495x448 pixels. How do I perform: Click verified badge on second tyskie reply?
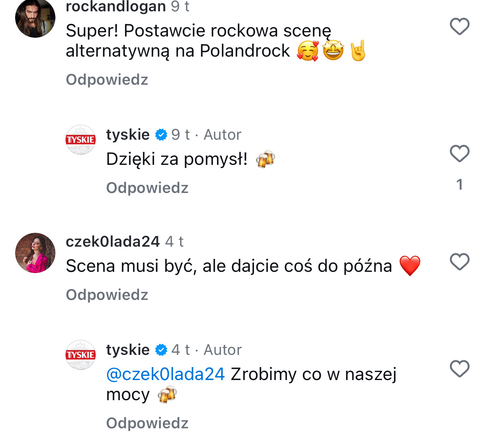pyautogui.click(x=161, y=350)
